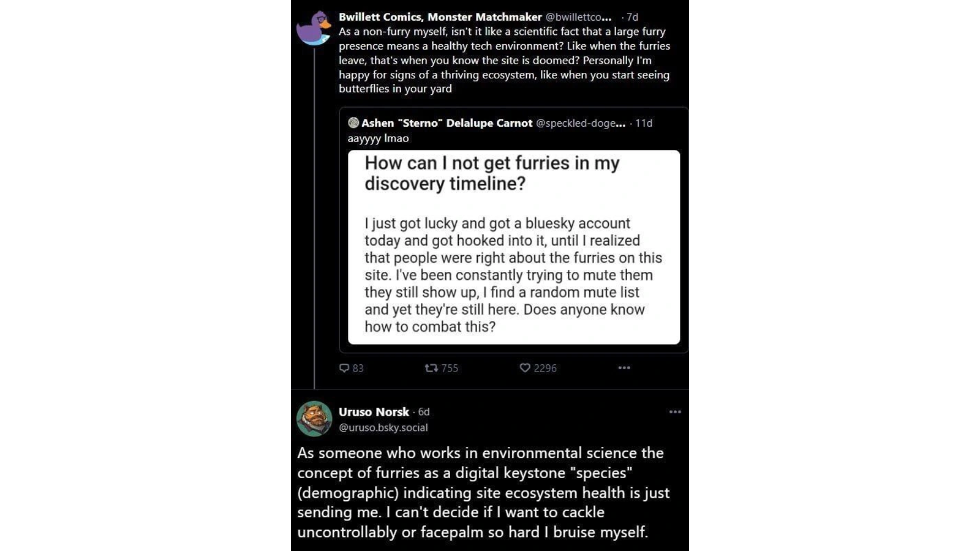Click the @speckled-doge handle

(x=581, y=123)
